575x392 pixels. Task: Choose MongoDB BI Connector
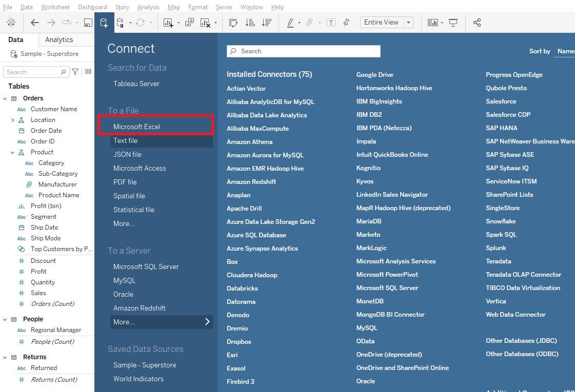point(390,314)
